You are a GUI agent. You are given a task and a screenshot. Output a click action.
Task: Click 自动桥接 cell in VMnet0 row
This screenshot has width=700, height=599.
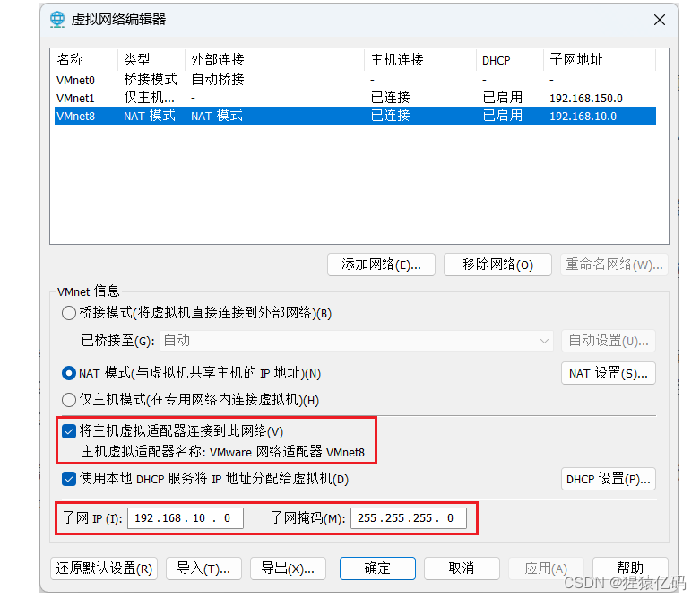(218, 80)
